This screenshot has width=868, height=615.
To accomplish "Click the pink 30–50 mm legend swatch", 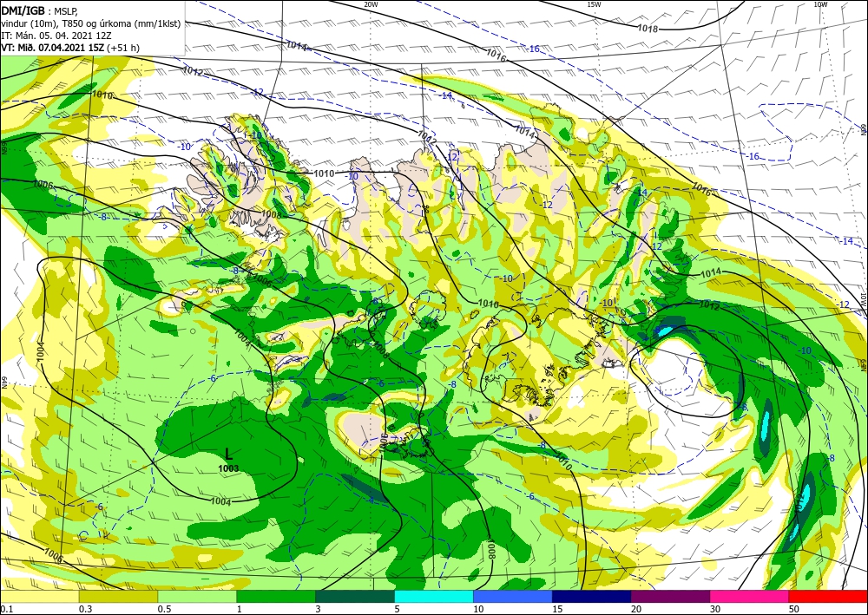I will [750, 597].
